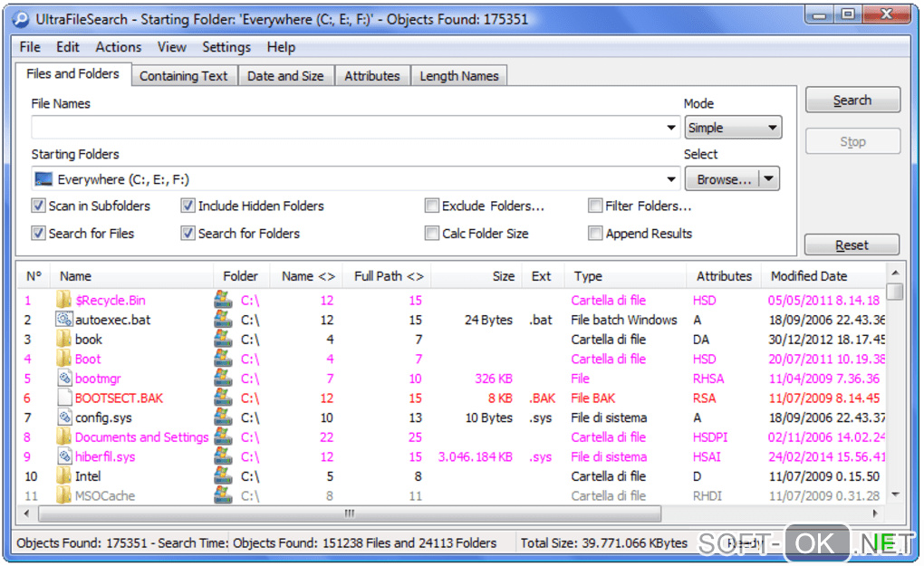Switch to Date and Size tab

pos(285,76)
